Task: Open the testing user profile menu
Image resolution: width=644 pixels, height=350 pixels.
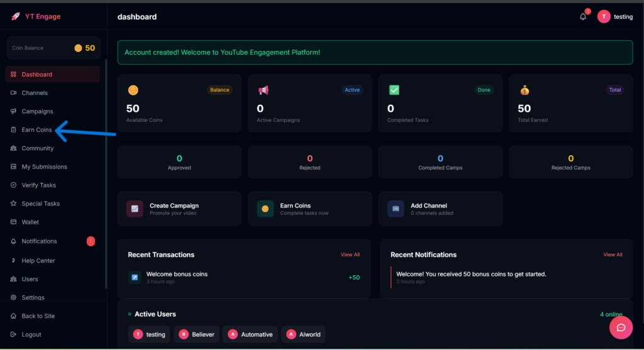Action: pos(615,17)
